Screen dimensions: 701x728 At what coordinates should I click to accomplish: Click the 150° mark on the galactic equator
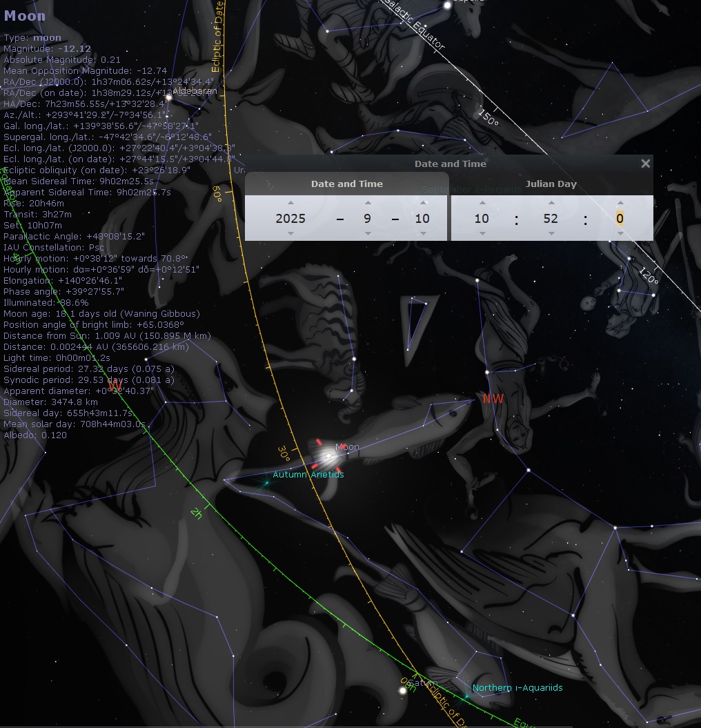point(489,117)
